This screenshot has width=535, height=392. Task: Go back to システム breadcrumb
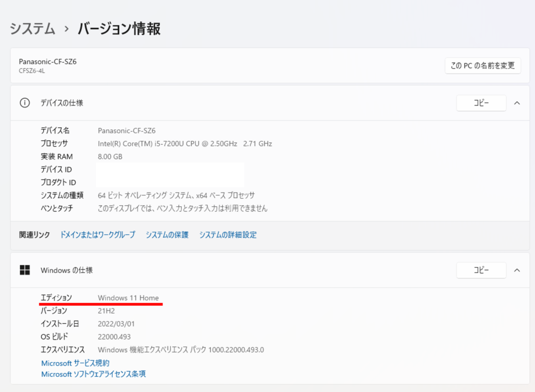pos(32,29)
